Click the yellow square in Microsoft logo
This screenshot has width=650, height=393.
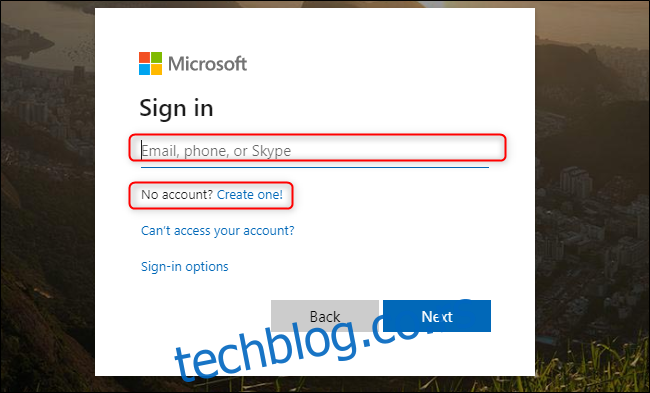click(156, 69)
